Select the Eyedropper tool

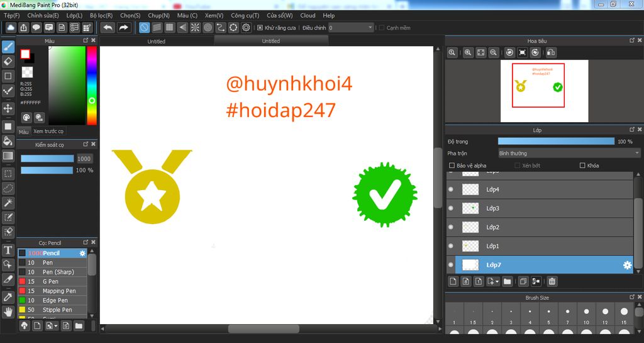pos(8,297)
